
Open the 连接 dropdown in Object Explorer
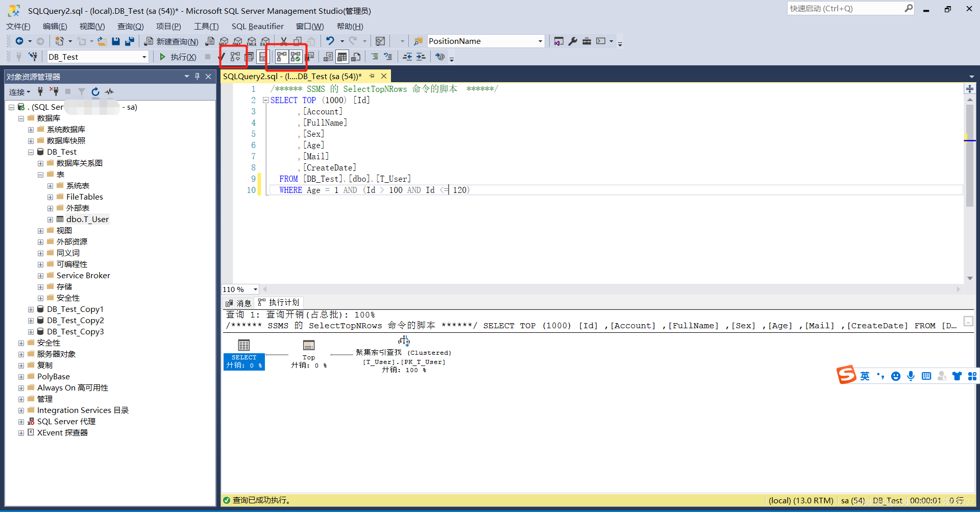point(20,92)
